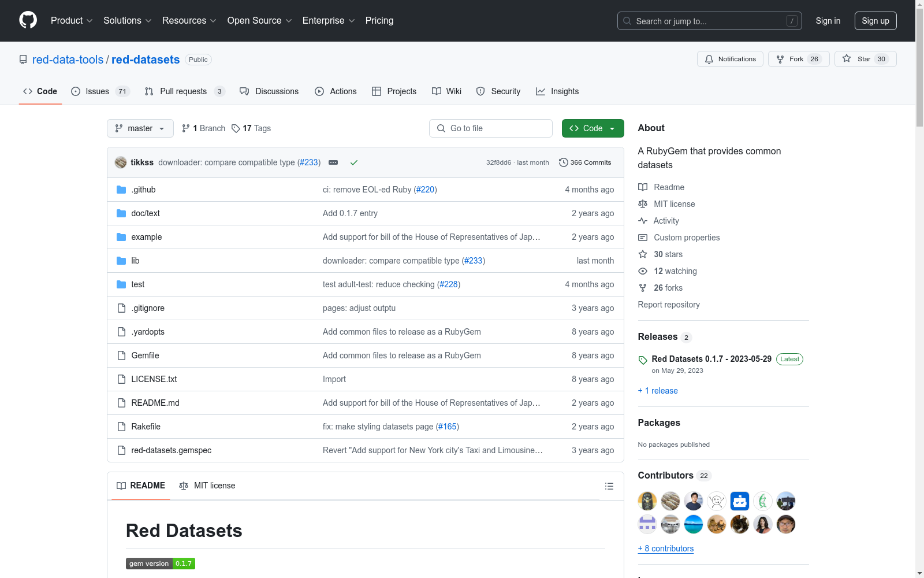Open the GitHub homepage logo

pos(28,20)
